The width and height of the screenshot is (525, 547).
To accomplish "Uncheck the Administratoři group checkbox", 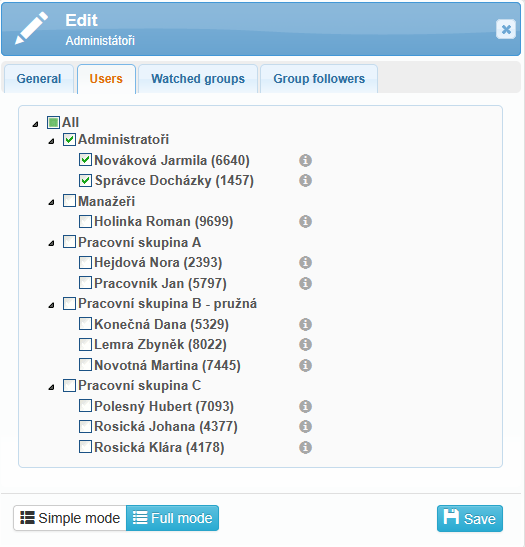I will (x=69, y=140).
